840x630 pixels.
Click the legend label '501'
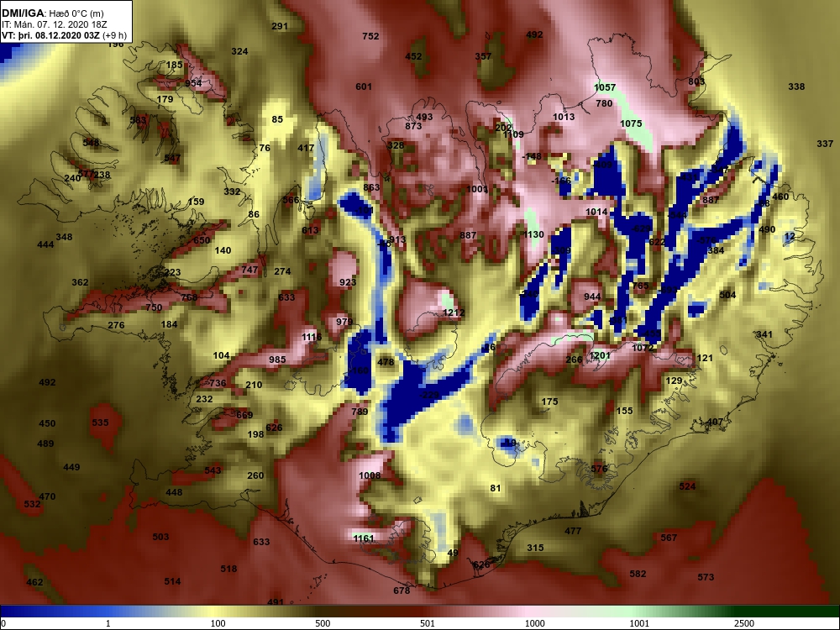428,623
